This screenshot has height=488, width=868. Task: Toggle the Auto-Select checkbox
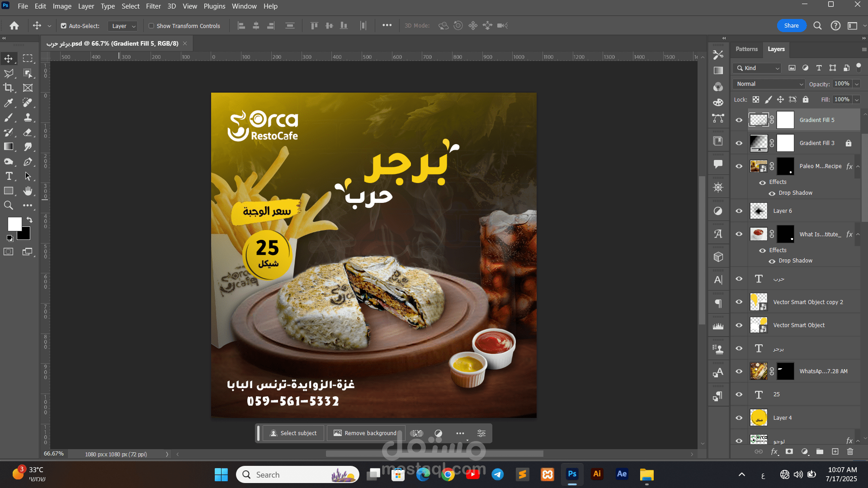click(64, 26)
